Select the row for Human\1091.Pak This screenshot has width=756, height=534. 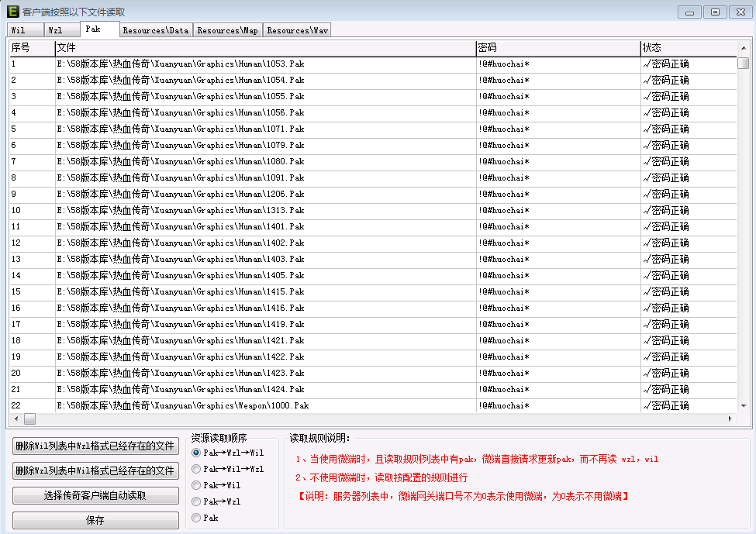373,178
